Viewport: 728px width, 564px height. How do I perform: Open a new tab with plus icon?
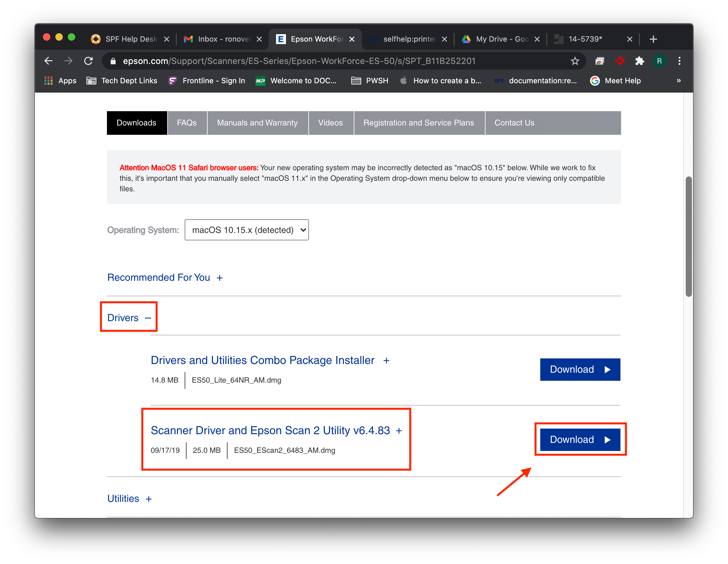click(653, 39)
